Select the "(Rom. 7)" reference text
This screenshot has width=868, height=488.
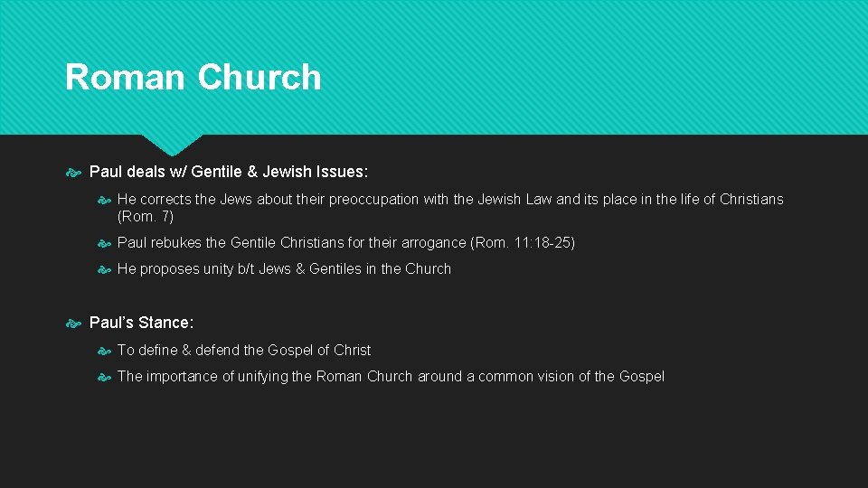(x=145, y=217)
